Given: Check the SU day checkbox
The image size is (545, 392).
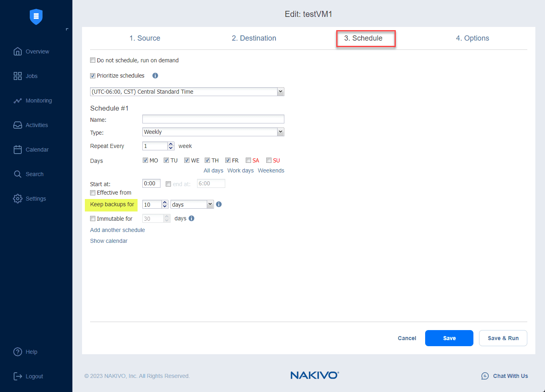Looking at the screenshot, I should [x=269, y=160].
